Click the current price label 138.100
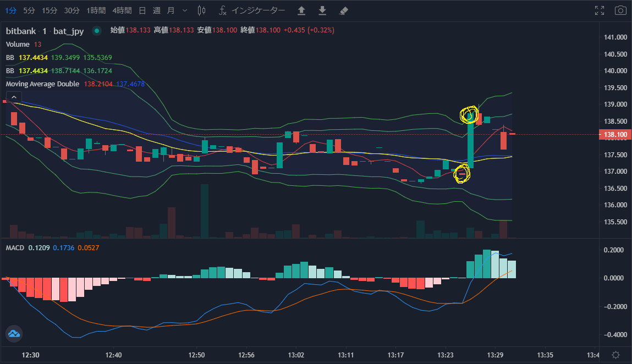The height and width of the screenshot is (364, 632). point(615,135)
